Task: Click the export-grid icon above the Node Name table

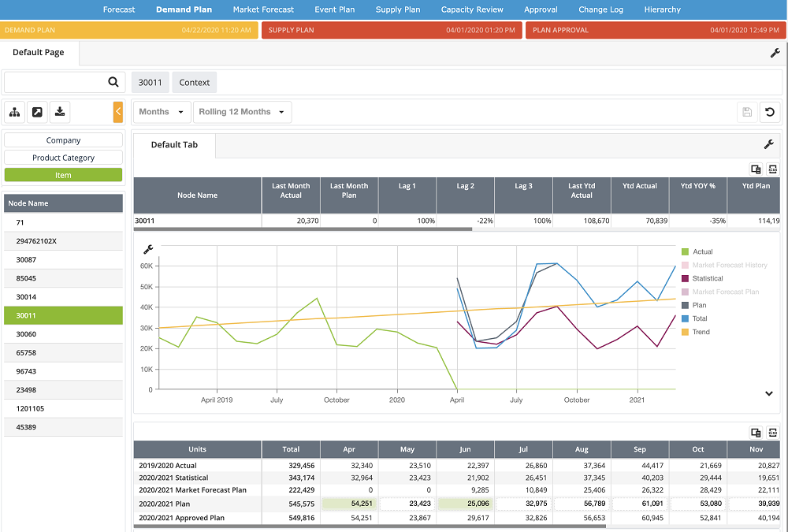Action: 772,169
